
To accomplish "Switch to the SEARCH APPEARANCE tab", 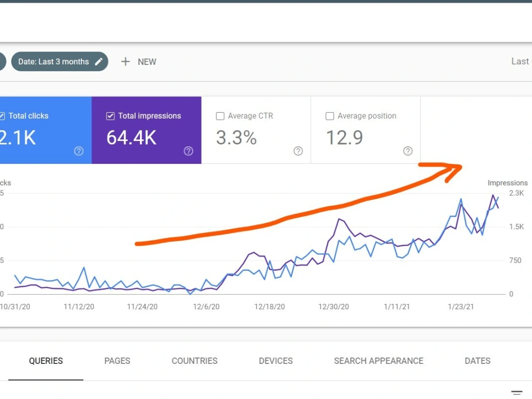I will [379, 361].
